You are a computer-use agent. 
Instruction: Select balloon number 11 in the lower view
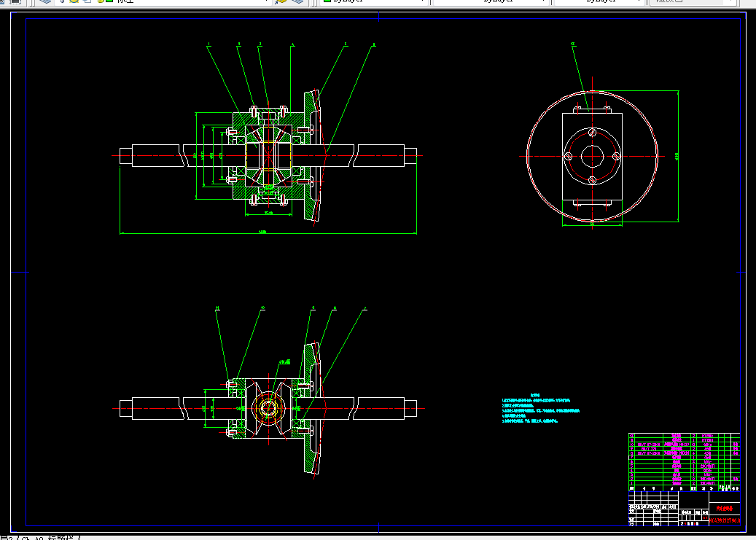(x=217, y=308)
